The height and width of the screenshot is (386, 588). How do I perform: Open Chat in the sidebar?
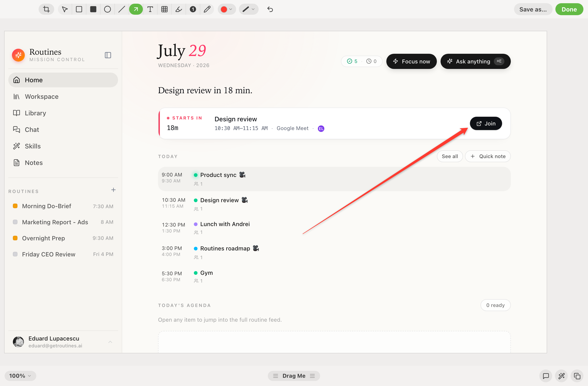pyautogui.click(x=63, y=130)
